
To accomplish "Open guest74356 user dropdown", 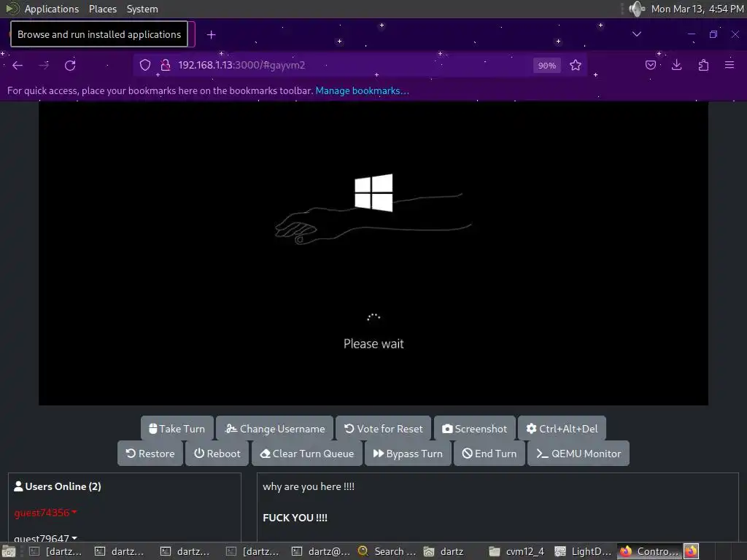I will pos(46,513).
